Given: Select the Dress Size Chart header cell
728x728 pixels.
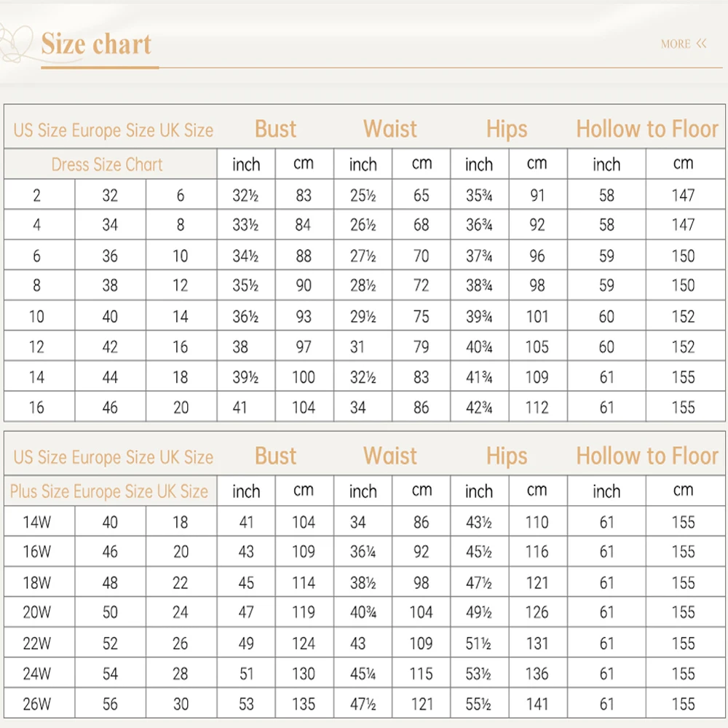Looking at the screenshot, I should (x=107, y=165).
